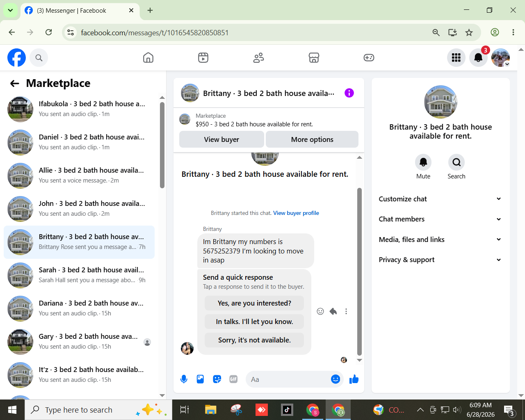Send quick response "Sorry, it's not available."
This screenshot has width=525, height=420.
254,340
